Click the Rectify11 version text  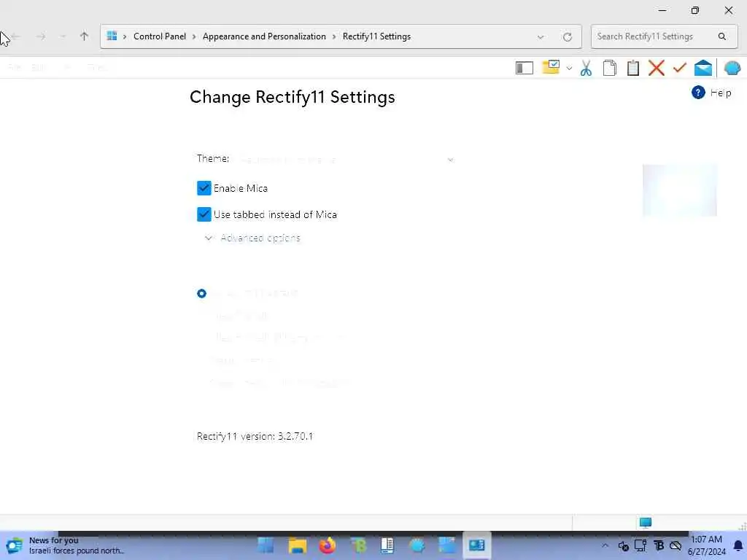(255, 436)
